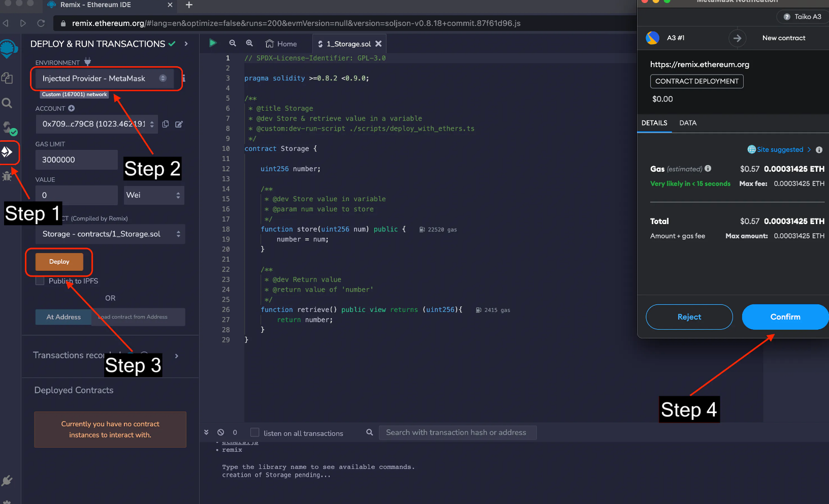Copy the account address with the copy icon
The image size is (829, 504).
tap(166, 124)
